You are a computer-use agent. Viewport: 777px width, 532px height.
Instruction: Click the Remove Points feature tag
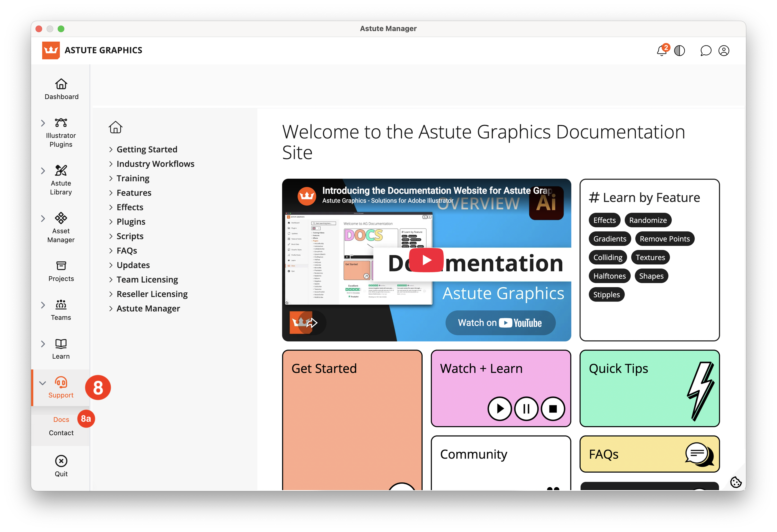[x=664, y=239]
